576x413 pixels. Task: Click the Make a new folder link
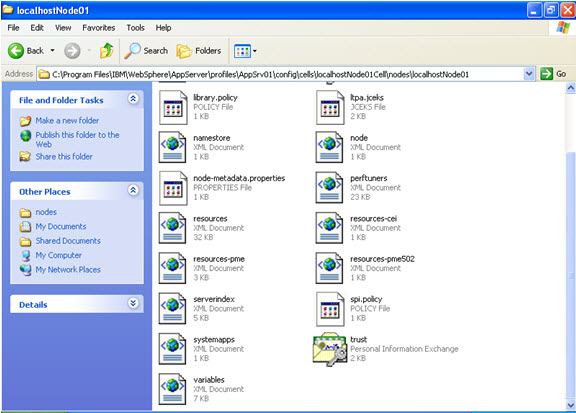67,121
